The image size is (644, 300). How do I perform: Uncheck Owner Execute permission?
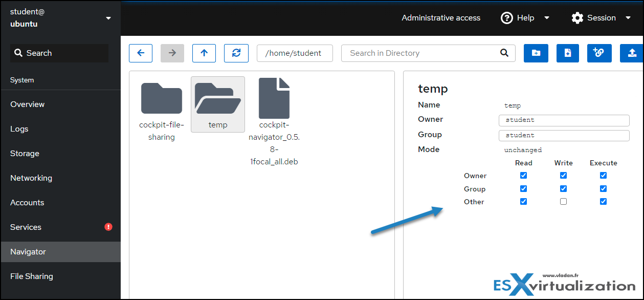point(603,176)
